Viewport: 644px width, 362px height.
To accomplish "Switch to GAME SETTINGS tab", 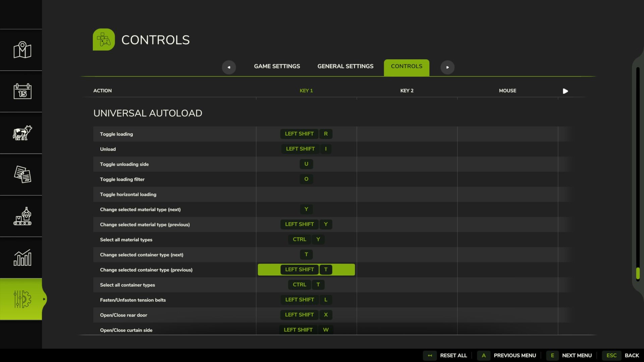I will click(x=277, y=66).
